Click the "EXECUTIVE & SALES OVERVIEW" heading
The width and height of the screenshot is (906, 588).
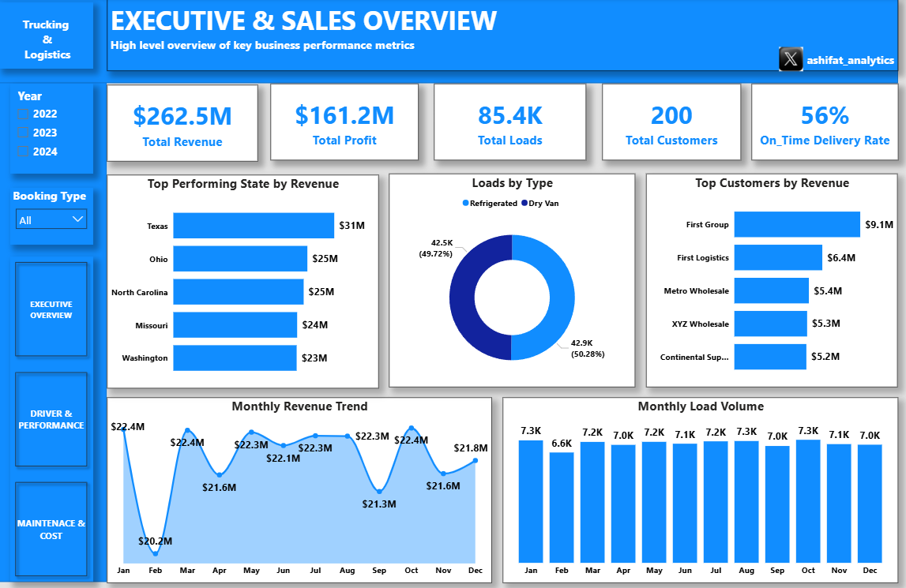(x=303, y=21)
